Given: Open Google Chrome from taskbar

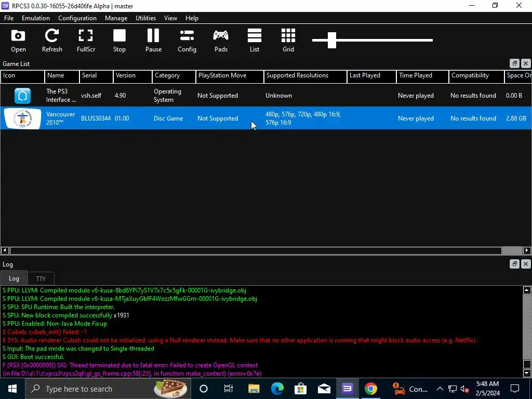Looking at the screenshot, I should click(370, 389).
